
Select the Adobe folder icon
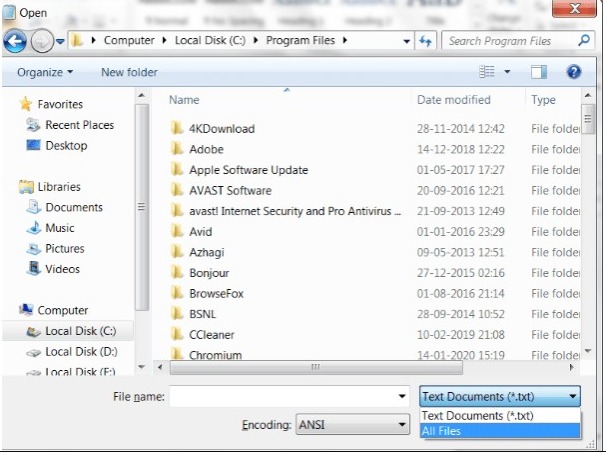click(x=177, y=149)
